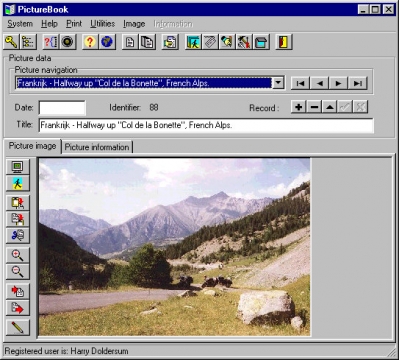The image size is (400, 360).
Task: Click the zoom out magnifier button
Action: 18,271
